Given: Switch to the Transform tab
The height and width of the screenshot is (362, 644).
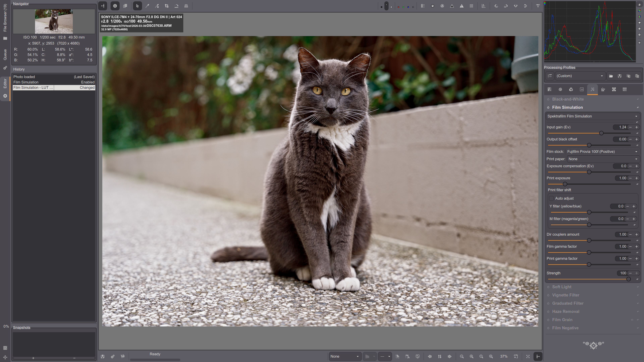Looking at the screenshot, I should click(603, 89).
